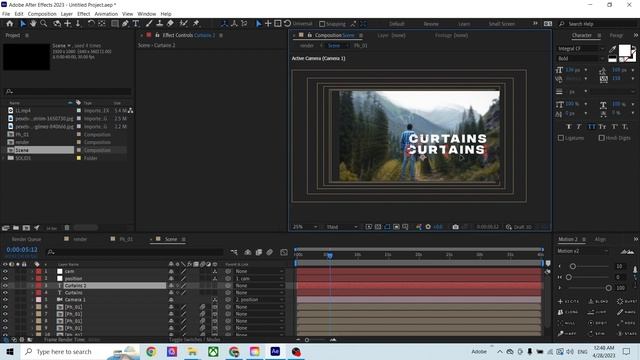The image size is (640, 360).
Task: Switch to the Align panel tab
Action: 600,239
